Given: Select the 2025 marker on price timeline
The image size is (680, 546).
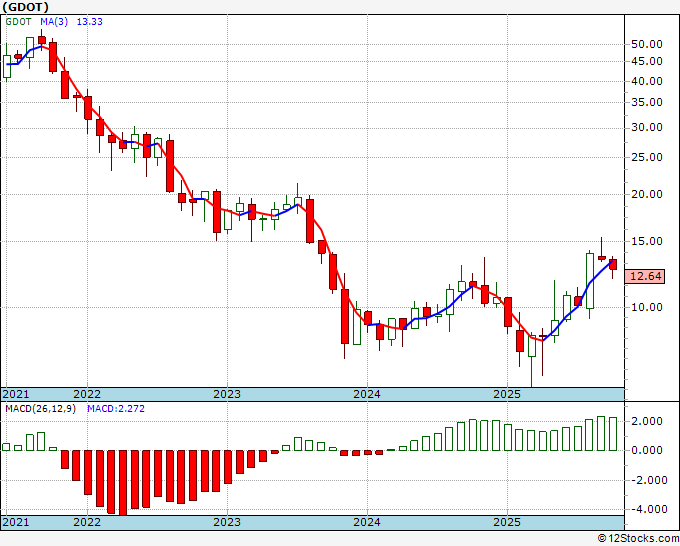Looking at the screenshot, I should point(507,394).
